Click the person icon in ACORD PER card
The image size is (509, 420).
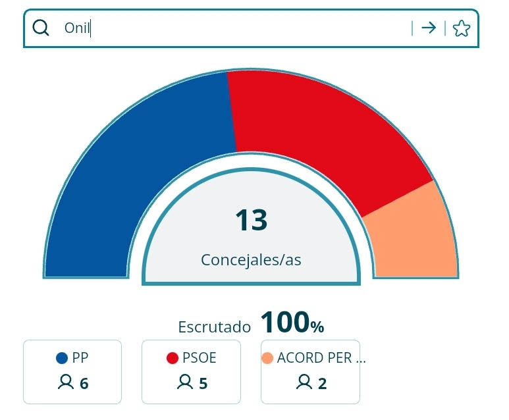304,382
